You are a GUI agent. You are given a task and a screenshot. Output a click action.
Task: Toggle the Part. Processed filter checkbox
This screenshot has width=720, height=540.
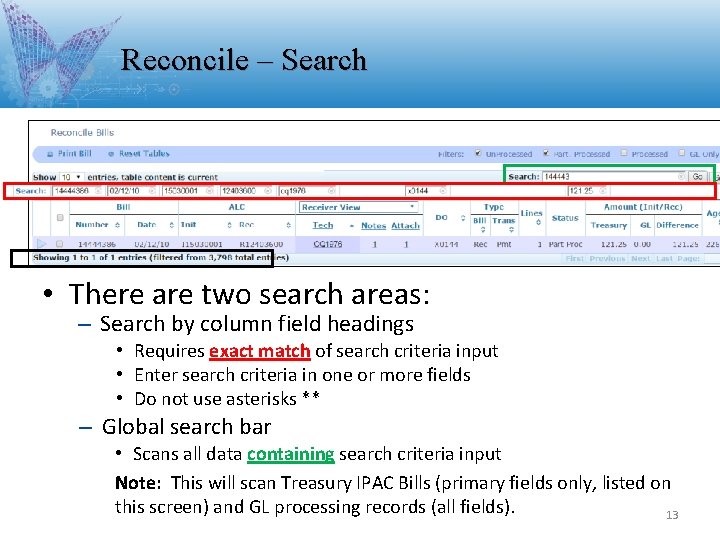(x=546, y=153)
